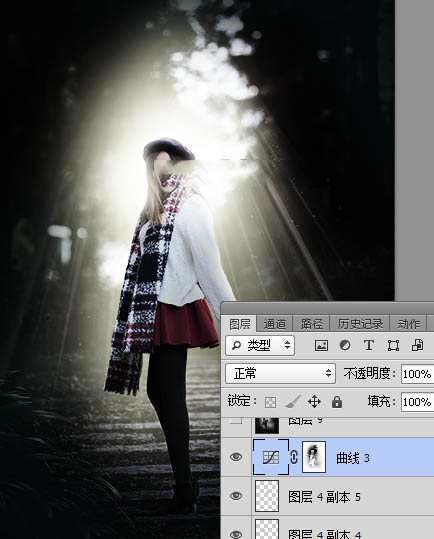Open the 动作 (Actions) tab
This screenshot has width=434, height=539.
[408, 324]
